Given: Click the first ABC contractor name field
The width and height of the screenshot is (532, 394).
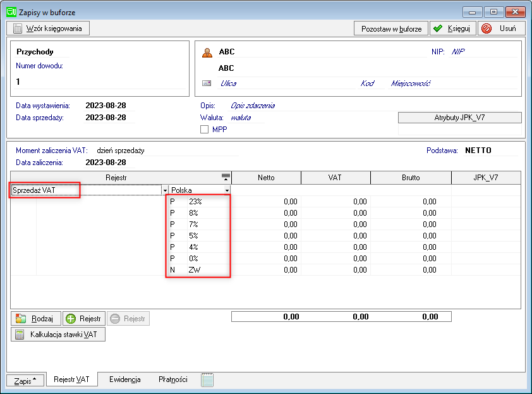Looking at the screenshot, I should point(322,52).
